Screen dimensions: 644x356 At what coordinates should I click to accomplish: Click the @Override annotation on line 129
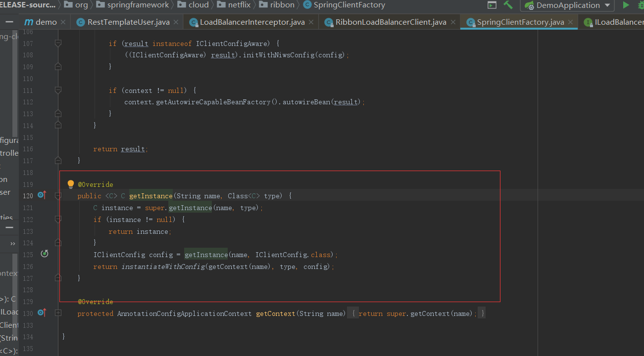[95, 302]
